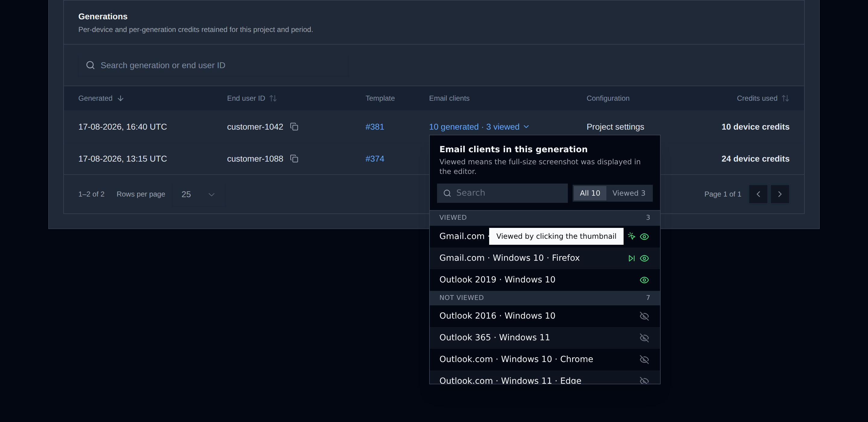Open template #381 link
Image resolution: width=868 pixels, height=422 pixels.
coord(375,127)
